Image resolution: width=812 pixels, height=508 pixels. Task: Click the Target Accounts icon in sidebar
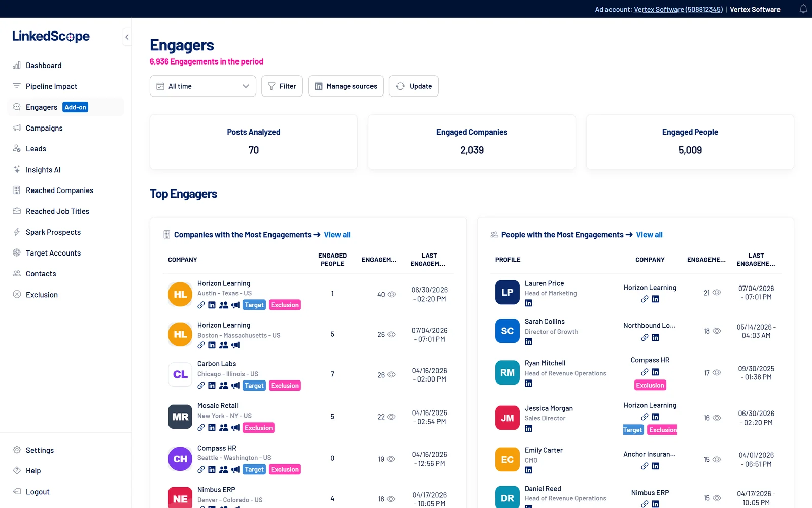(x=17, y=253)
